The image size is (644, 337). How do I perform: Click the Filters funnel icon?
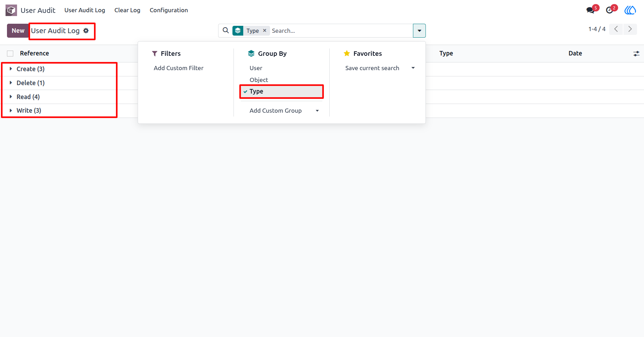tap(155, 54)
